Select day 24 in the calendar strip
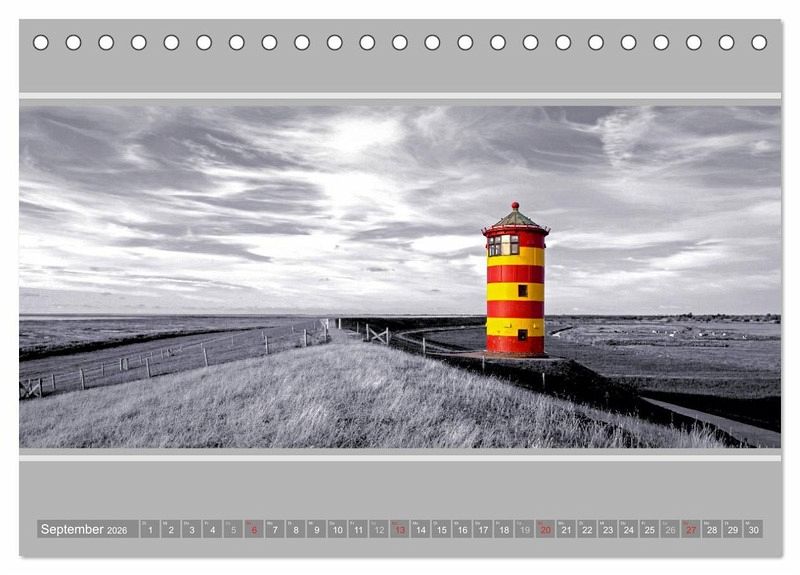 click(629, 529)
